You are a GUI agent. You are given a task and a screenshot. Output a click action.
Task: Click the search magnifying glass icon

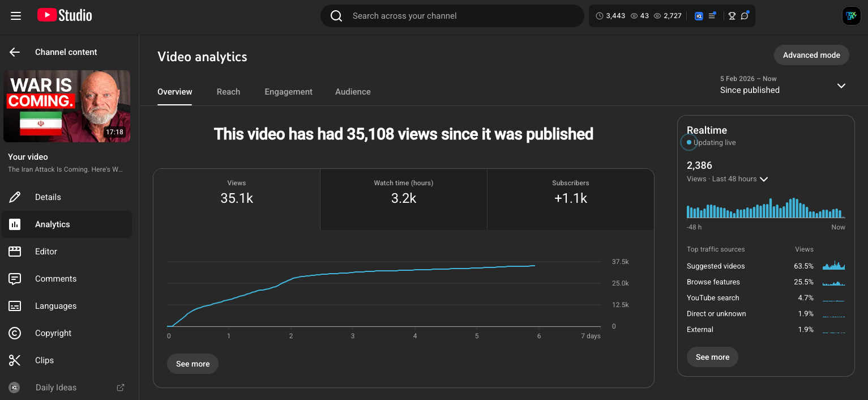[336, 15]
